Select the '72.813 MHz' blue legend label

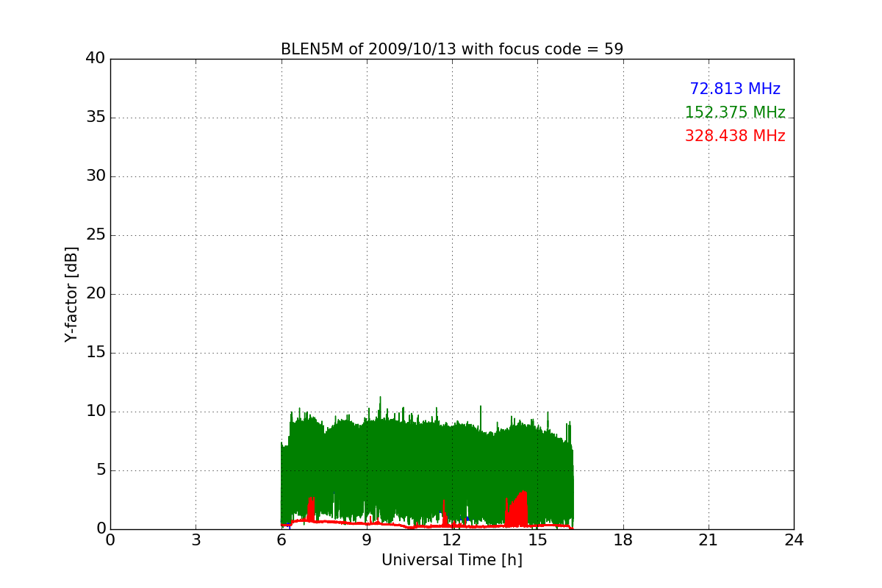tap(735, 89)
